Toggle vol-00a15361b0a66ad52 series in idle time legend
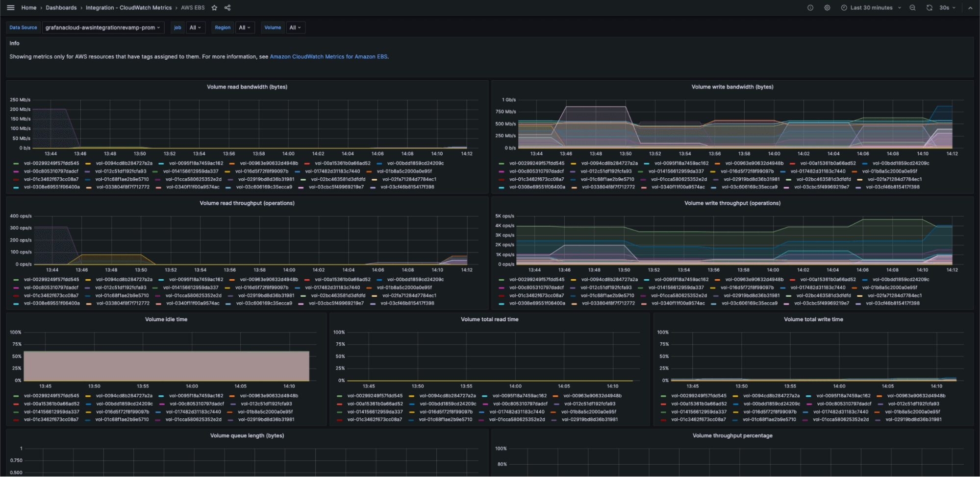 [51, 404]
